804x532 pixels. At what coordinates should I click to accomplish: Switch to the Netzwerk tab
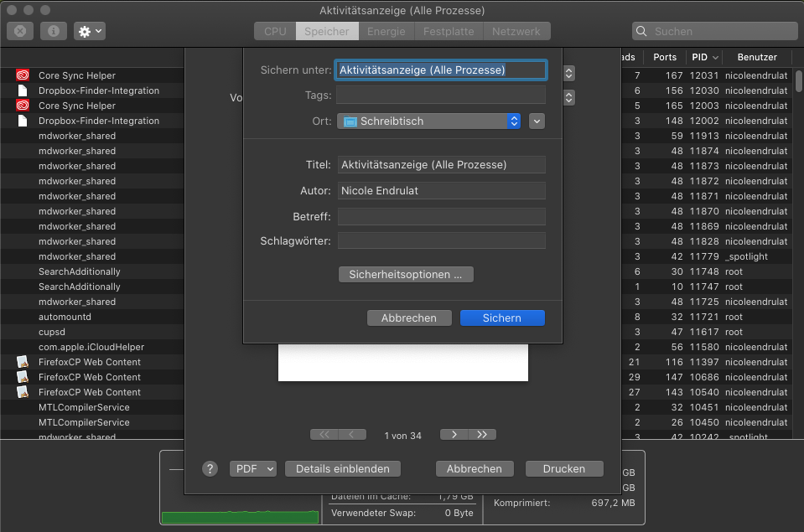pos(516,31)
